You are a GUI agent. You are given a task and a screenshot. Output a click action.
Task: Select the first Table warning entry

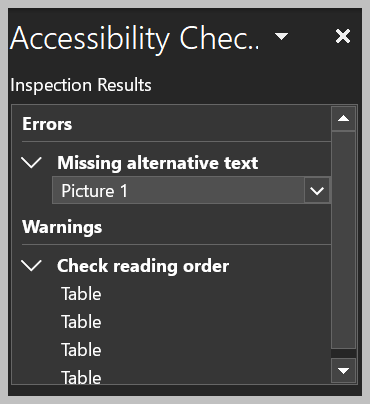[82, 294]
